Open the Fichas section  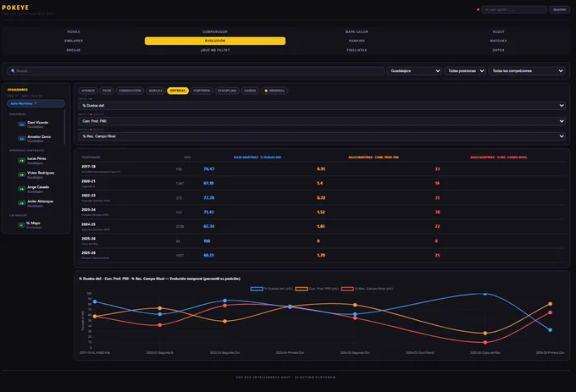(x=73, y=32)
